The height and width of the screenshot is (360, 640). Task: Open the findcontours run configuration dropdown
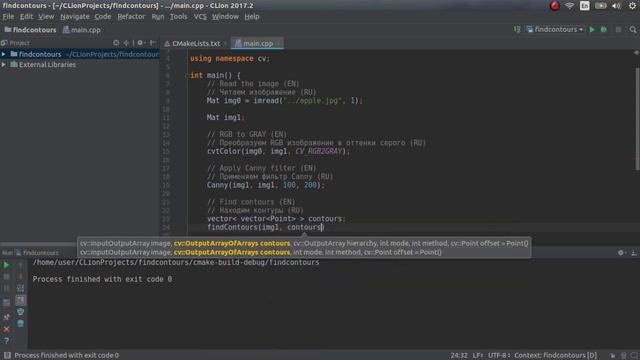[555, 29]
